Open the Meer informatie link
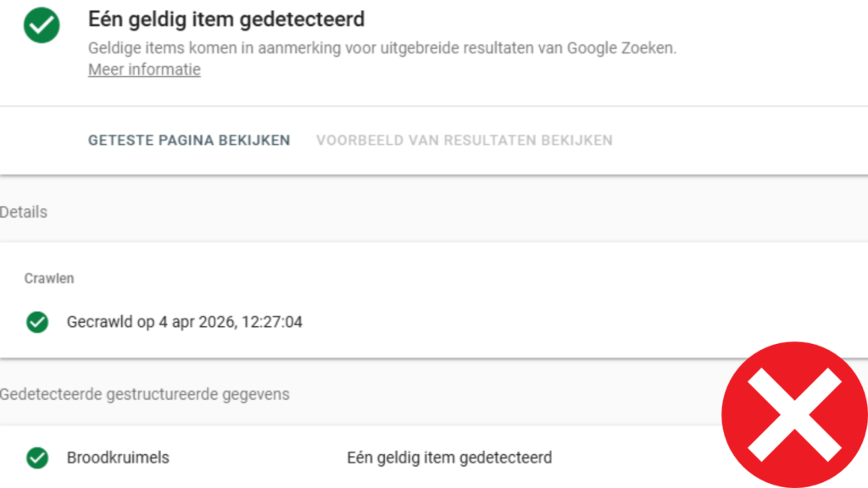The width and height of the screenshot is (868, 488). [144, 70]
